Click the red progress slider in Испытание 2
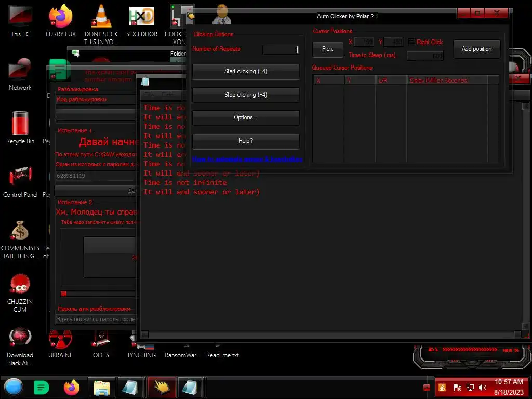 (x=63, y=294)
